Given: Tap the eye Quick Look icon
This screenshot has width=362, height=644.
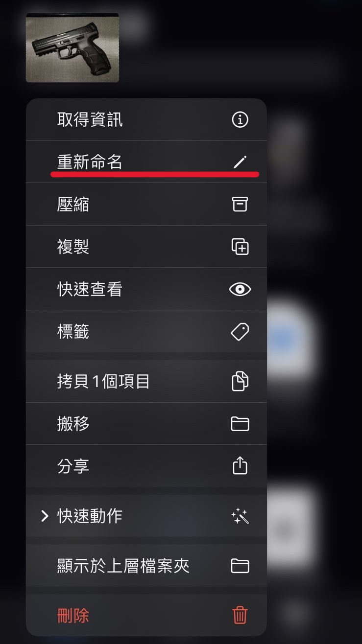Looking at the screenshot, I should click(240, 289).
